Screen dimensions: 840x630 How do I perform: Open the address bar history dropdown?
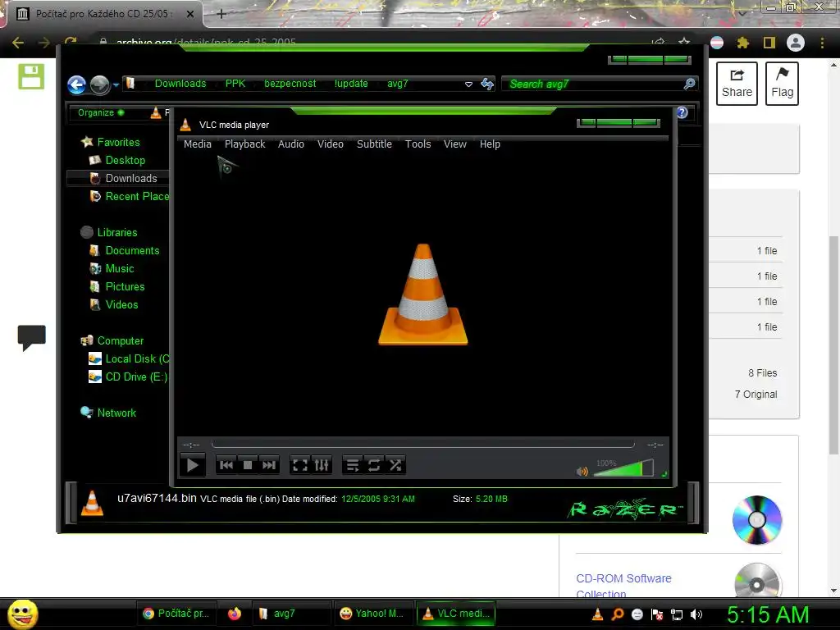coord(468,84)
